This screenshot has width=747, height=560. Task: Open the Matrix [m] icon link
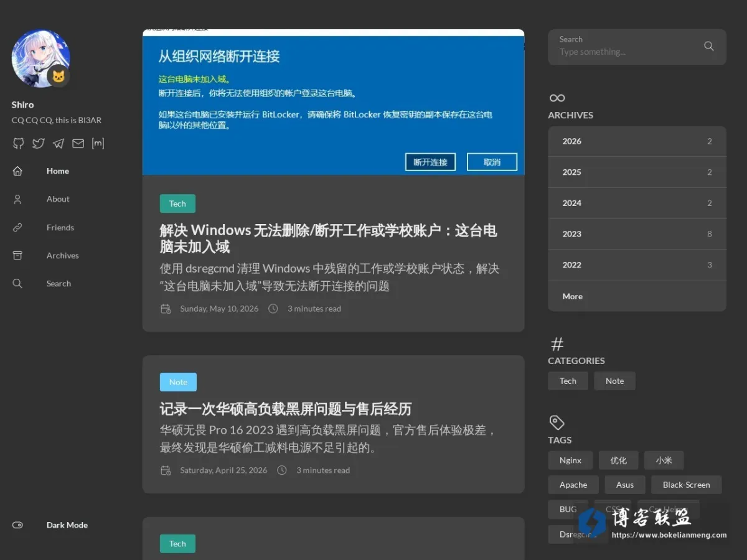tap(98, 144)
